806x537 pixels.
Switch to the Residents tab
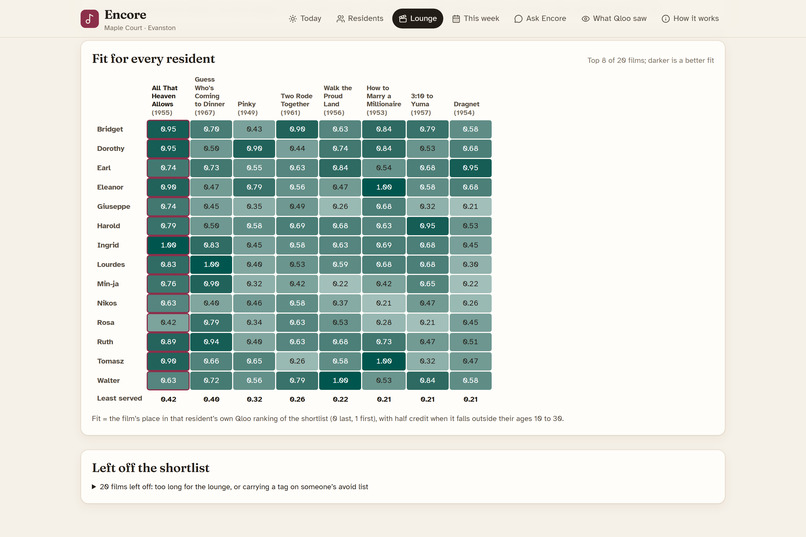360,18
